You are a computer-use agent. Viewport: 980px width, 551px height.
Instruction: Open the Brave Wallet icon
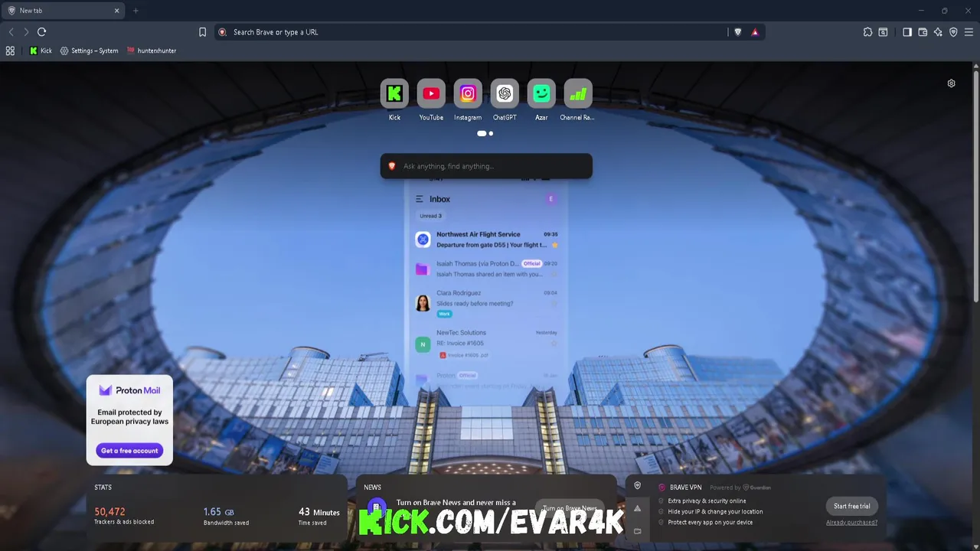923,32
